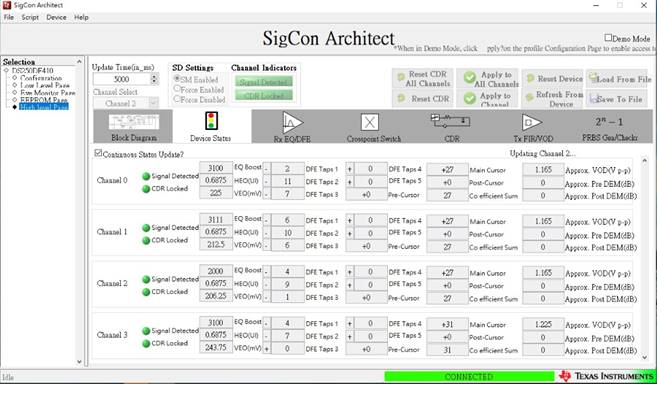Click Channel 1 Signal Detected green LED
This screenshot has height=394, width=668.
coord(146,228)
